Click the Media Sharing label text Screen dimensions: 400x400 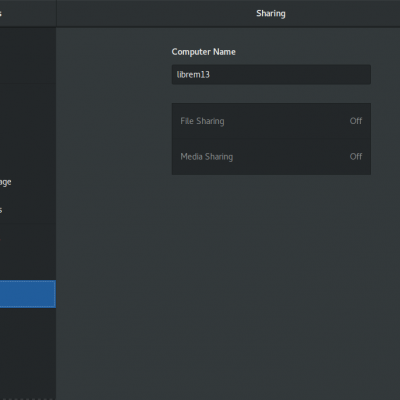coord(206,157)
